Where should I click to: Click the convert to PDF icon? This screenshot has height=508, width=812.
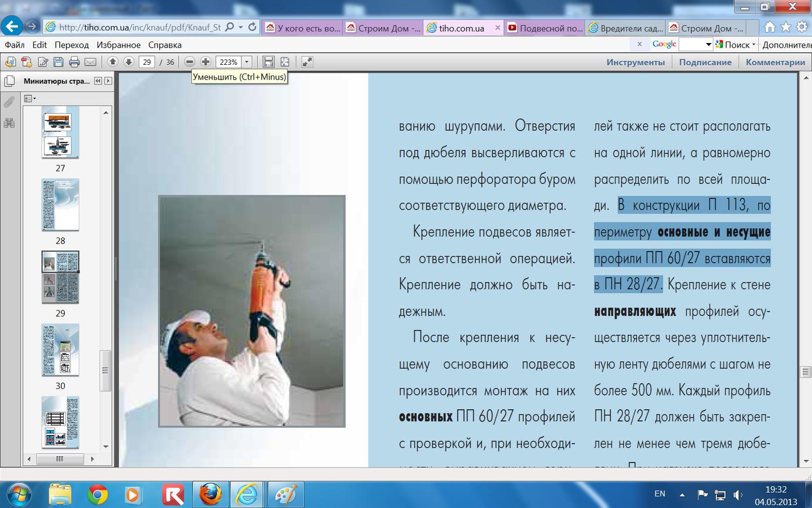(x=10, y=62)
